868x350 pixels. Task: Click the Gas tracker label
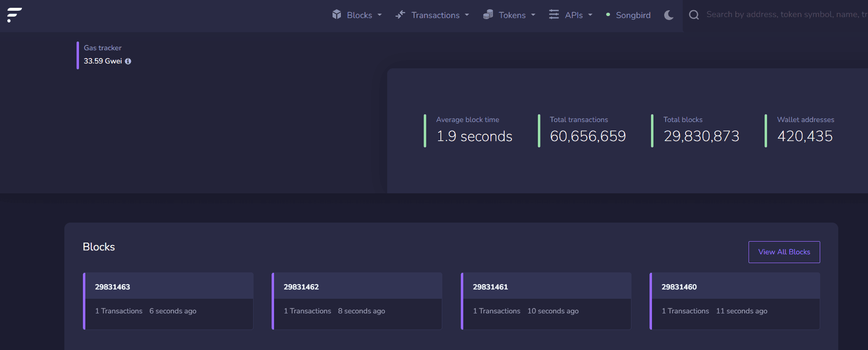pyautogui.click(x=102, y=48)
